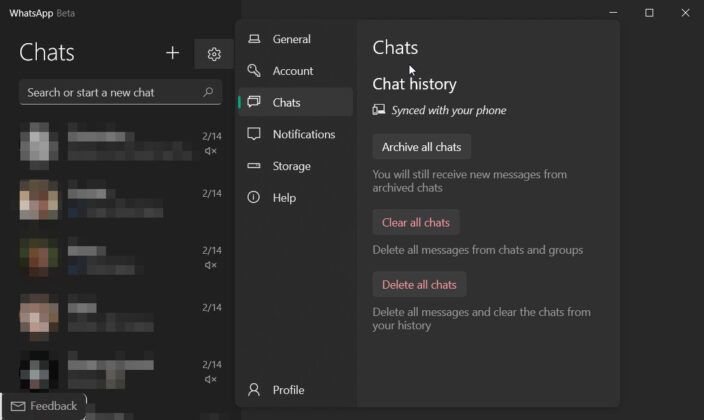Viewport: 704px width, 420px height.
Task: Click the Notifications icon in settings
Action: click(254, 134)
